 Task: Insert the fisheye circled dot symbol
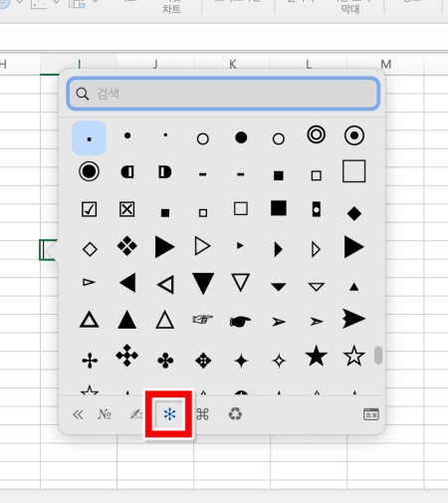click(354, 135)
